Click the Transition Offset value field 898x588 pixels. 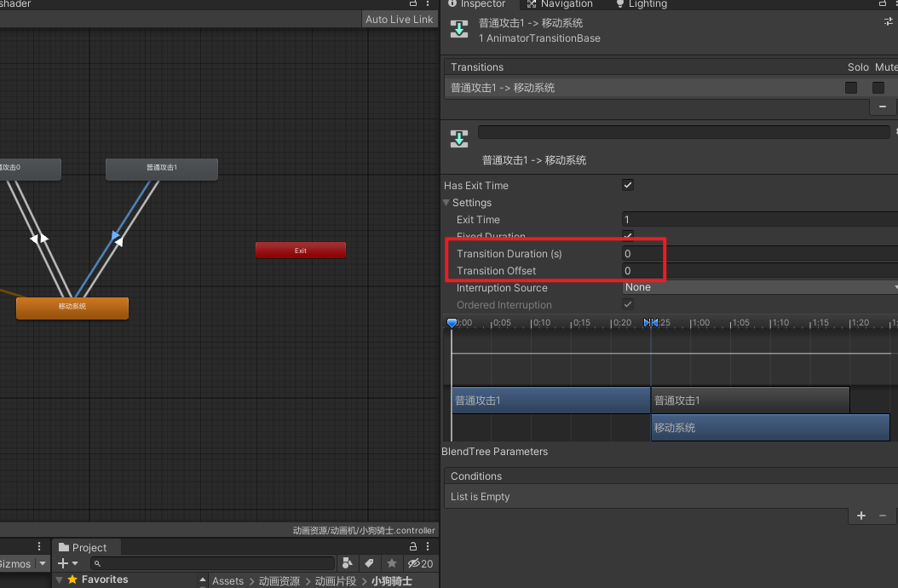(x=760, y=270)
